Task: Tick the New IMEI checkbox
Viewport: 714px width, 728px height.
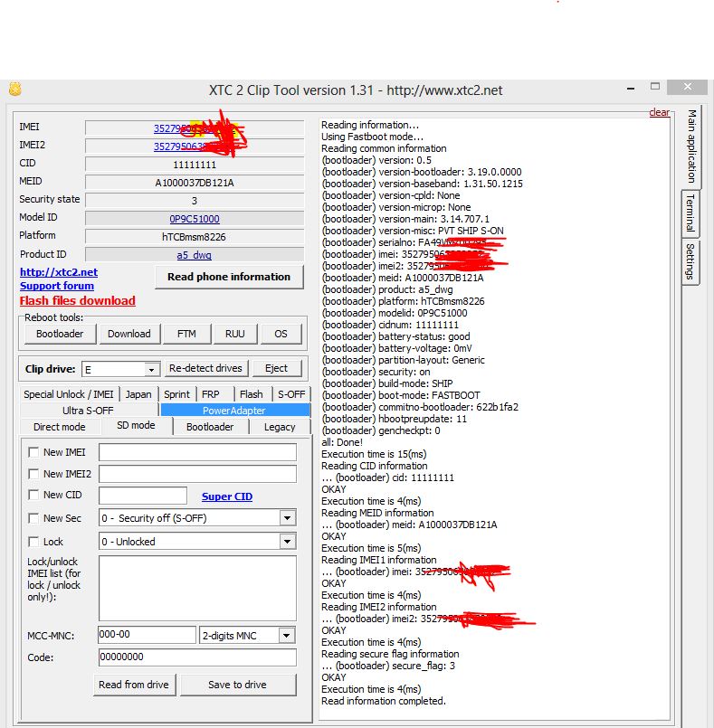Action: (x=33, y=452)
